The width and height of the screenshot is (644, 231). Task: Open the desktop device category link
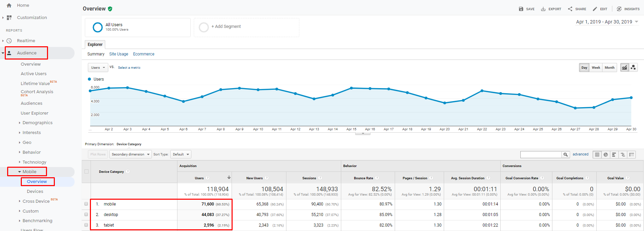tap(111, 215)
